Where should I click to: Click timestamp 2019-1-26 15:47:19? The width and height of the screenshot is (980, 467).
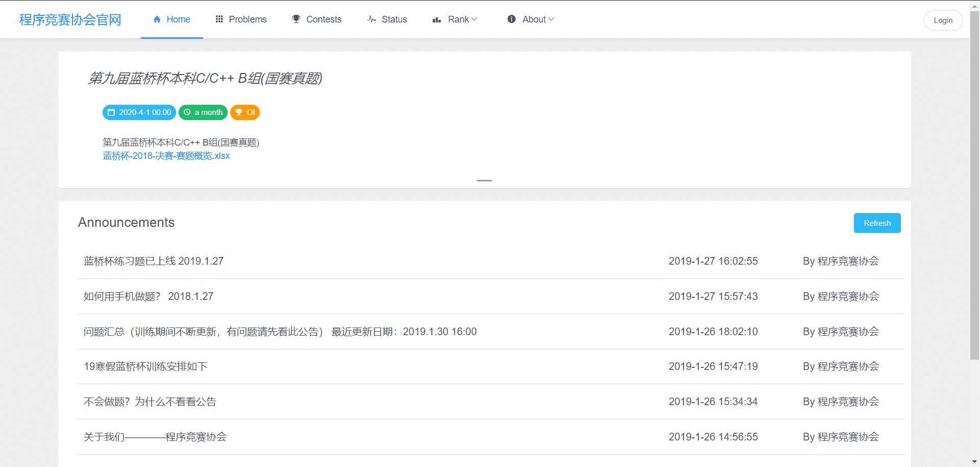[713, 366]
